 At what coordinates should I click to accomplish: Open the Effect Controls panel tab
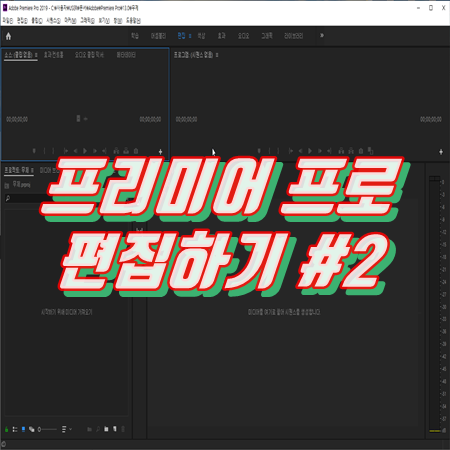[53, 55]
